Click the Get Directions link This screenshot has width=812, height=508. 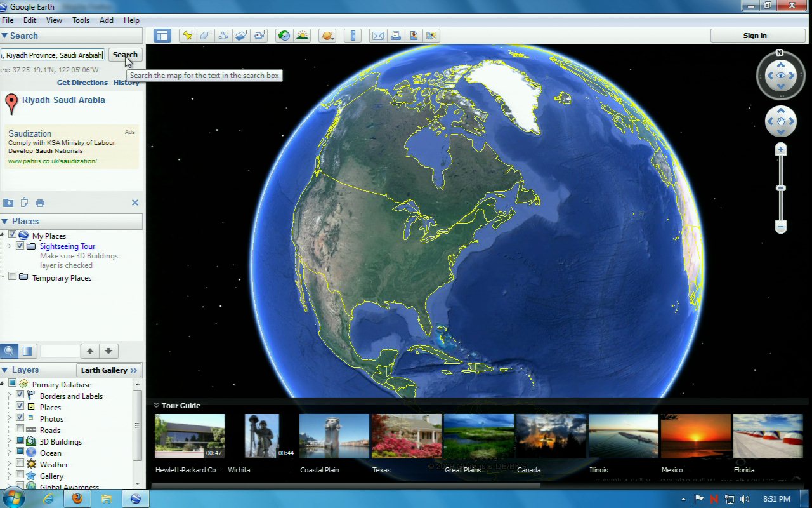82,83
